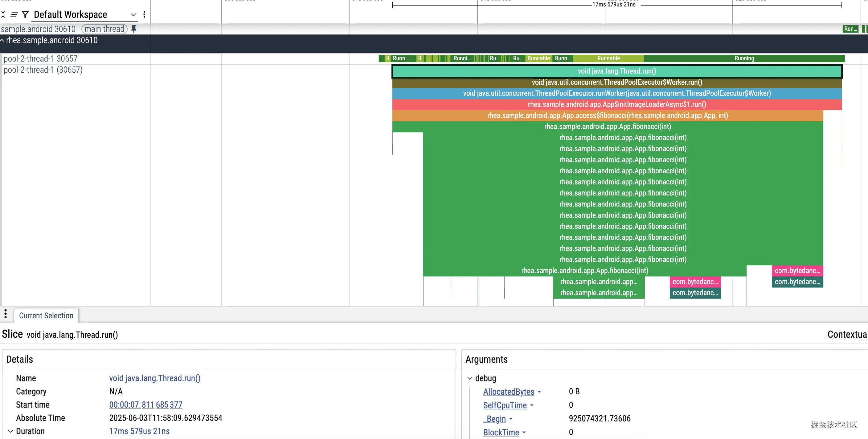Expand the Duration details row

point(11,431)
